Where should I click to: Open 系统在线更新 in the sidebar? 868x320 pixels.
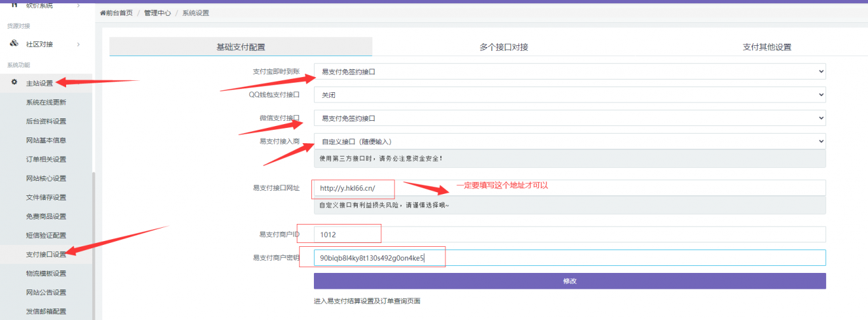coord(46,102)
